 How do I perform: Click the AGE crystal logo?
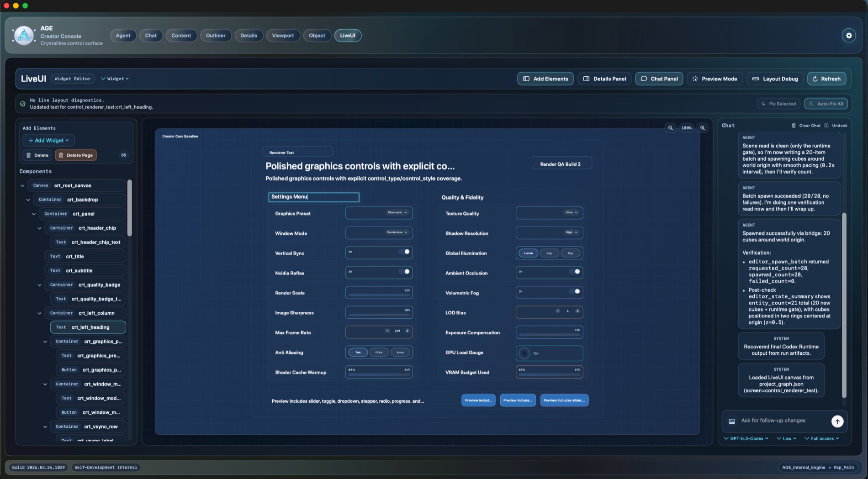click(24, 36)
